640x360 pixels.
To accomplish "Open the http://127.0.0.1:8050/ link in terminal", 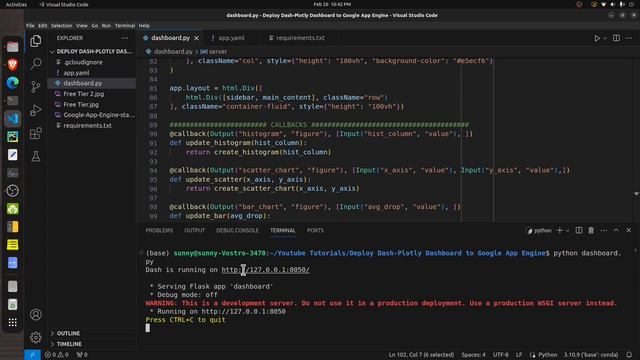I will [265, 270].
